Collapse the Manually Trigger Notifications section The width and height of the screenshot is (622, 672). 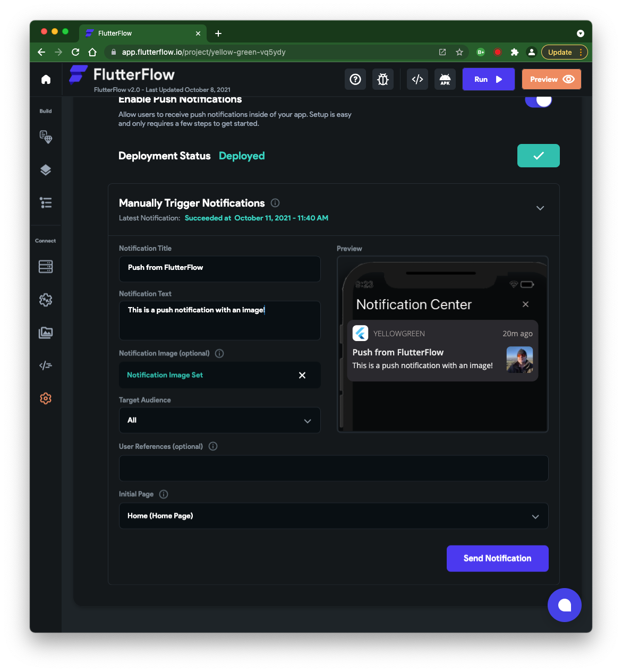pyautogui.click(x=540, y=208)
